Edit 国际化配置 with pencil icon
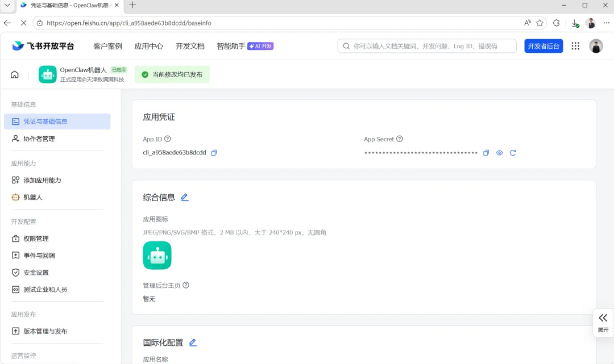 [193, 343]
